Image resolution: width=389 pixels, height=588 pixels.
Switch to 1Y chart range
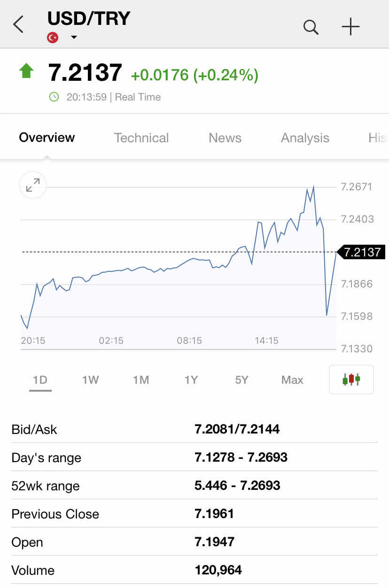coord(191,379)
